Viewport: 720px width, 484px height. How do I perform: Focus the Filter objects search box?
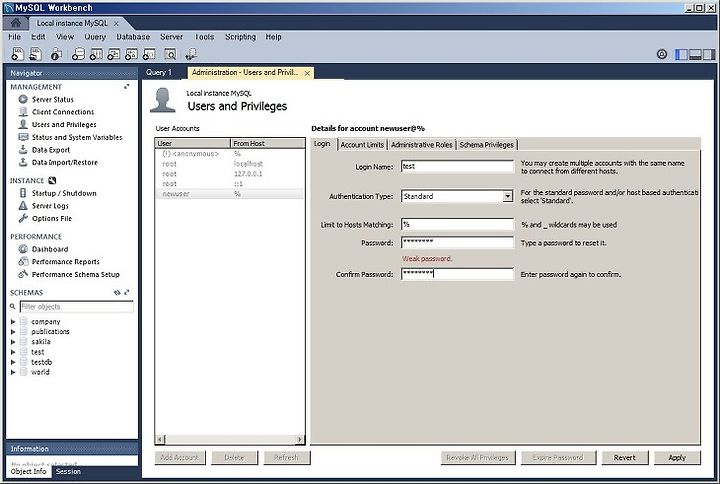pyautogui.click(x=77, y=306)
